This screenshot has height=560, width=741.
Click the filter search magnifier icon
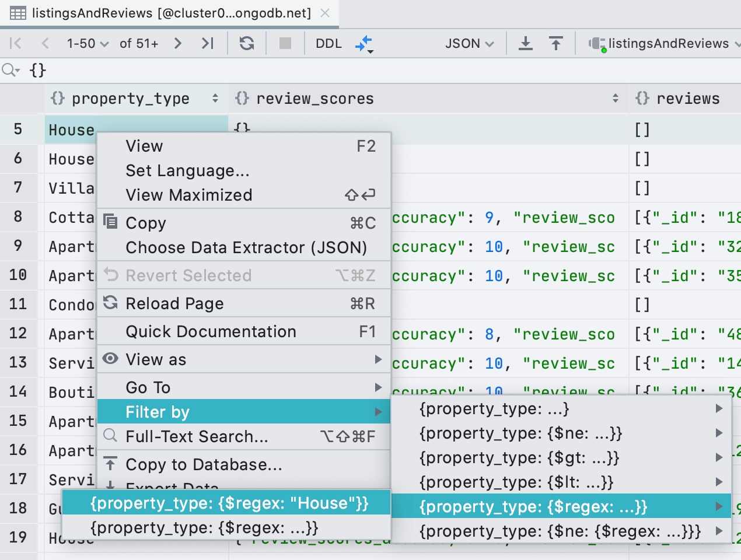[x=11, y=71]
